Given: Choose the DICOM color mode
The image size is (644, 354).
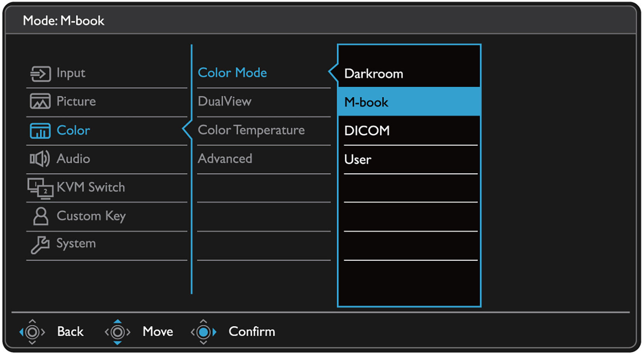Looking at the screenshot, I should click(367, 131).
